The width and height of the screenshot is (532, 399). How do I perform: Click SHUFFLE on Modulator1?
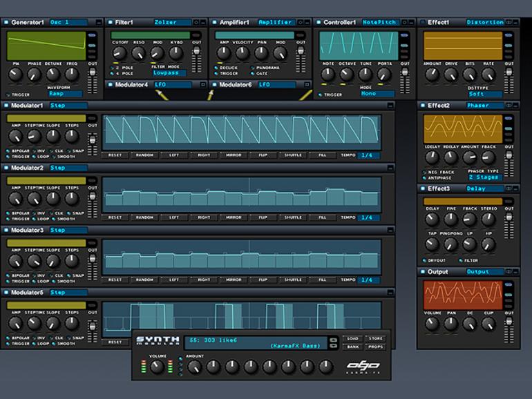point(293,155)
